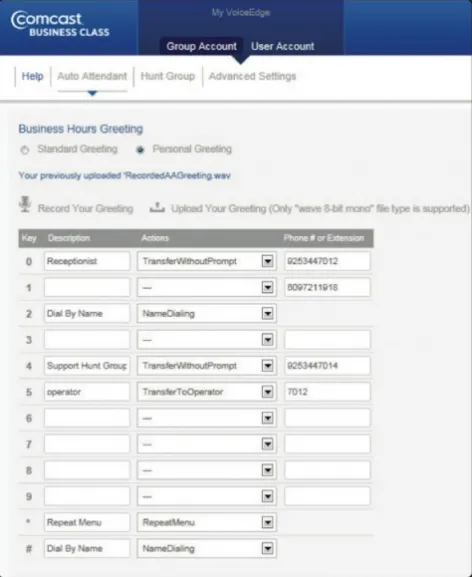Open the Auto Attendant tab
The image size is (472, 577).
[x=92, y=76]
